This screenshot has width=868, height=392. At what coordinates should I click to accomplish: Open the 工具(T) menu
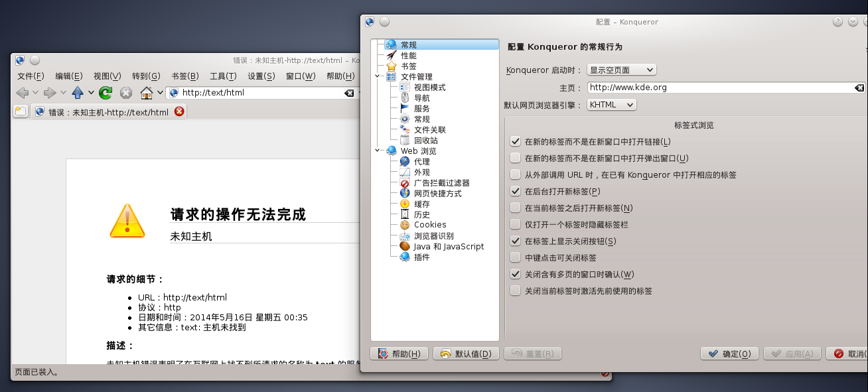coord(223,76)
